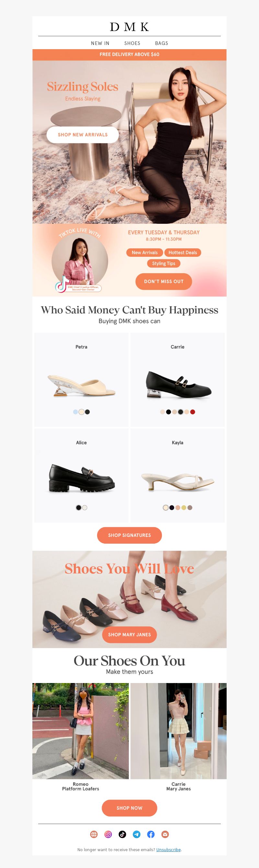259x868 pixels.
Task: Open the Romeo Platform Loafers photo
Action: pos(81,731)
